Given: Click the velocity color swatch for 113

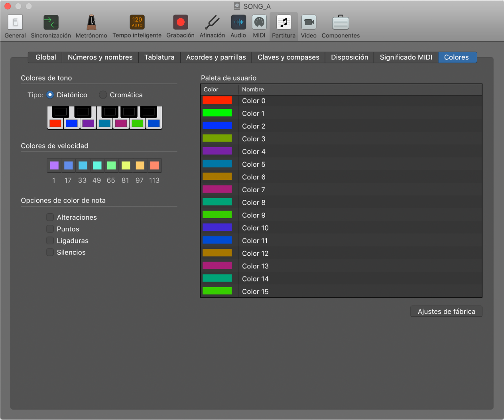Looking at the screenshot, I should (x=154, y=166).
